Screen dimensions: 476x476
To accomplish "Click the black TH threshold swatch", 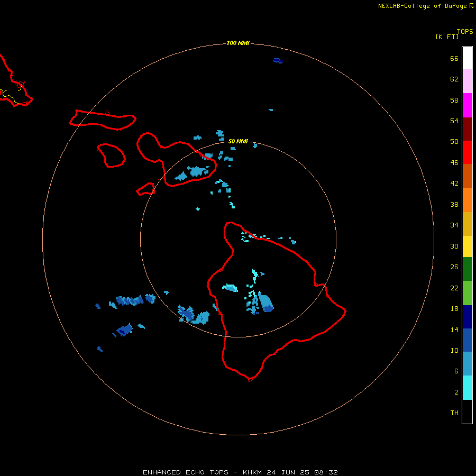I will coord(467,411).
